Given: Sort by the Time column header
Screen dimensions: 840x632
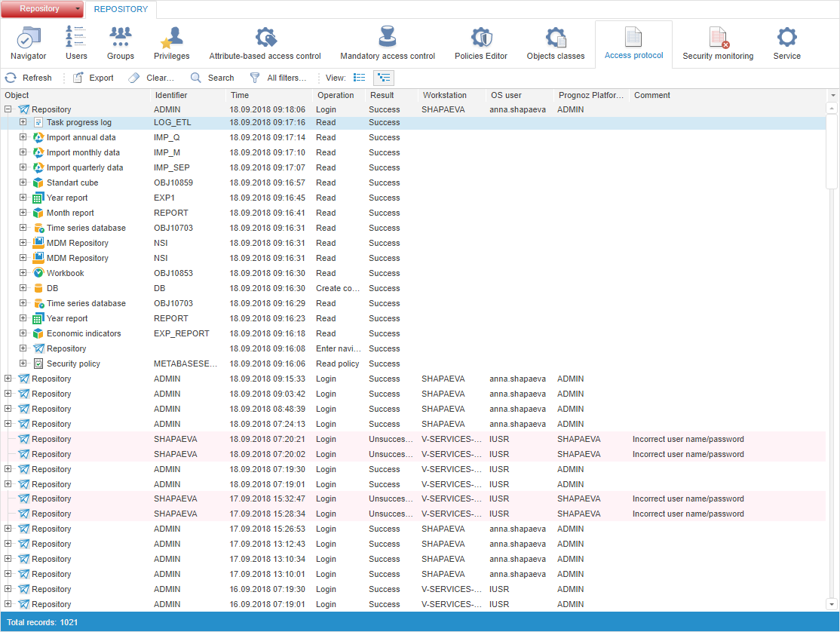Looking at the screenshot, I should [268, 96].
